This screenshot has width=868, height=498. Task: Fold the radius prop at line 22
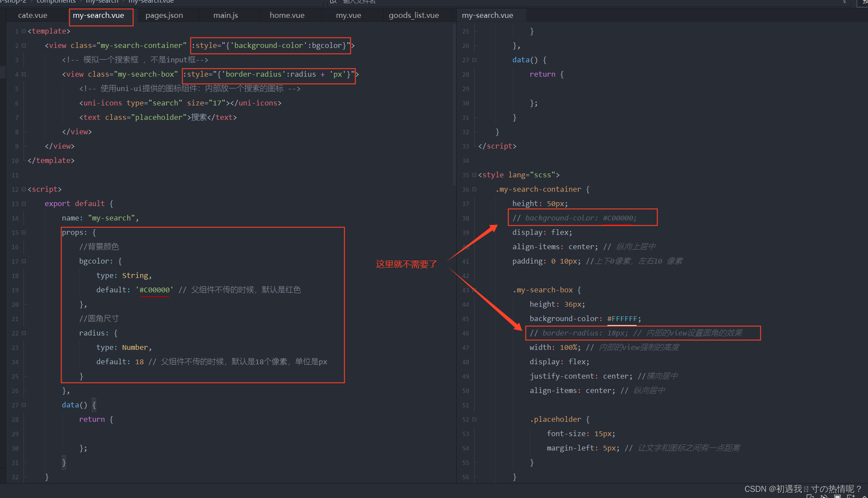point(24,333)
